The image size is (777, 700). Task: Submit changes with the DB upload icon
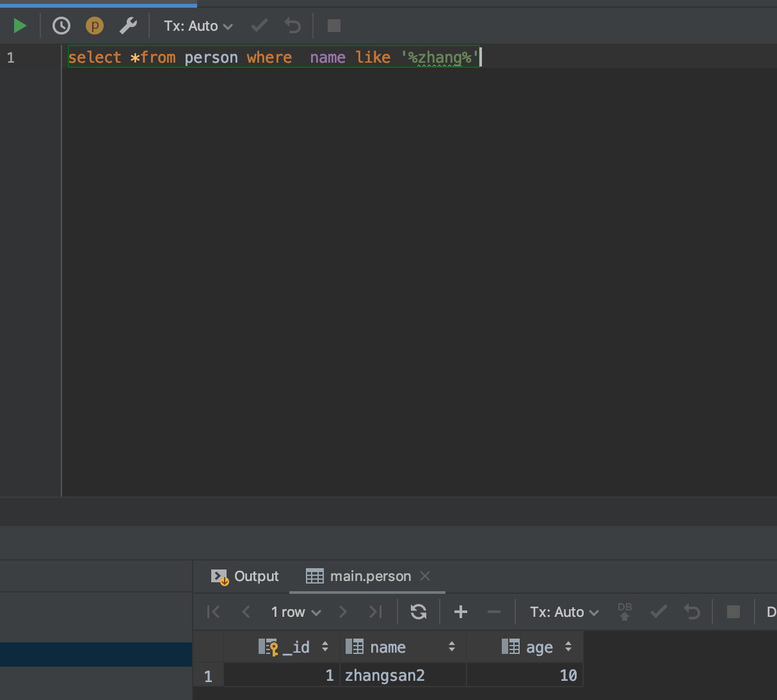tap(625, 612)
